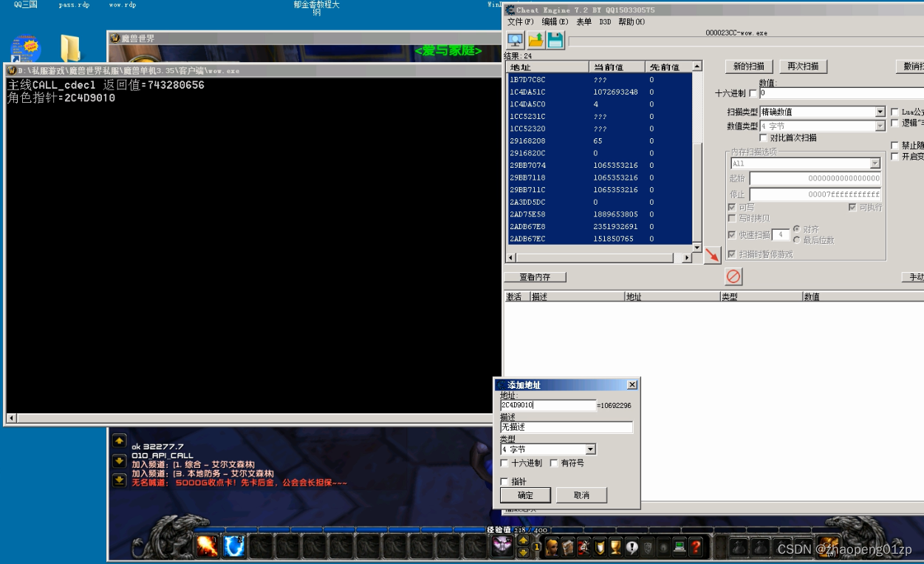This screenshot has height=564, width=924.
Task: Click the 描述 description input field
Action: 567,427
